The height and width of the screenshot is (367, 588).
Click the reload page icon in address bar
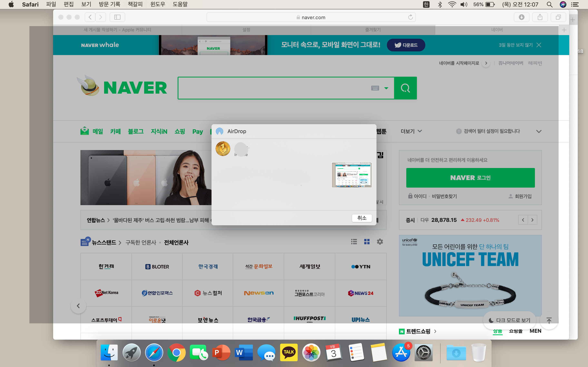coord(410,17)
